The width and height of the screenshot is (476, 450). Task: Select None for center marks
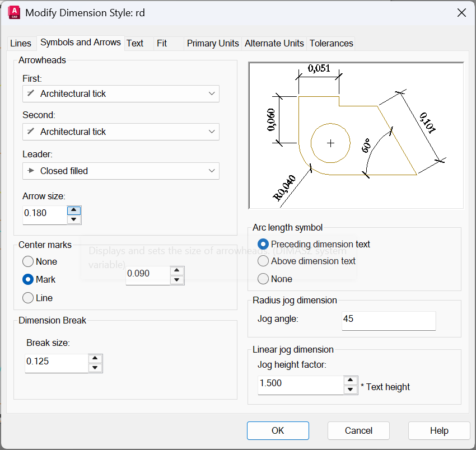click(x=28, y=261)
